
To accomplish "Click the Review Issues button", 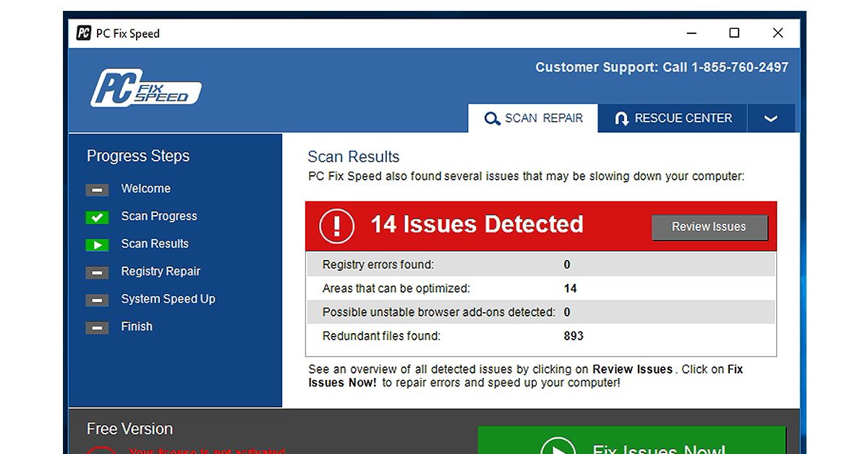I will (x=710, y=227).
